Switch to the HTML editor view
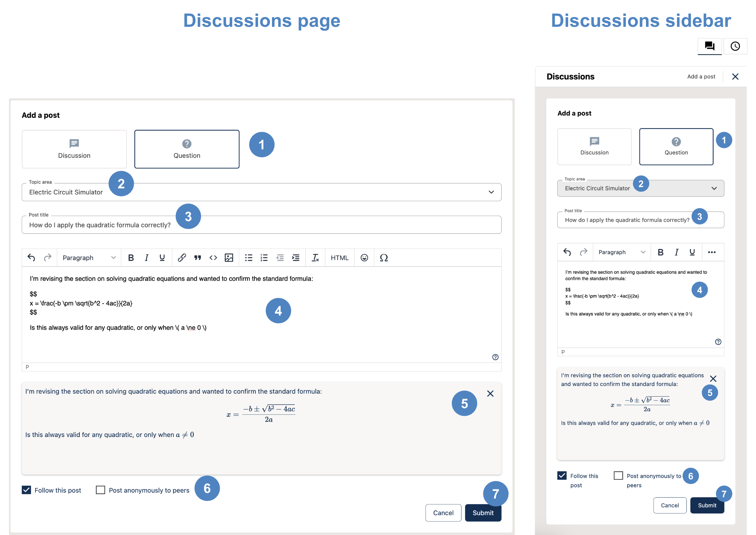The width and height of the screenshot is (756, 535). pyautogui.click(x=340, y=258)
